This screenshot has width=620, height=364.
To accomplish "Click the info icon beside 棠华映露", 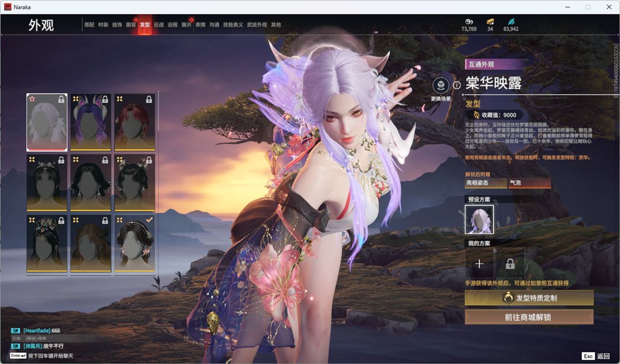I will (457, 85).
